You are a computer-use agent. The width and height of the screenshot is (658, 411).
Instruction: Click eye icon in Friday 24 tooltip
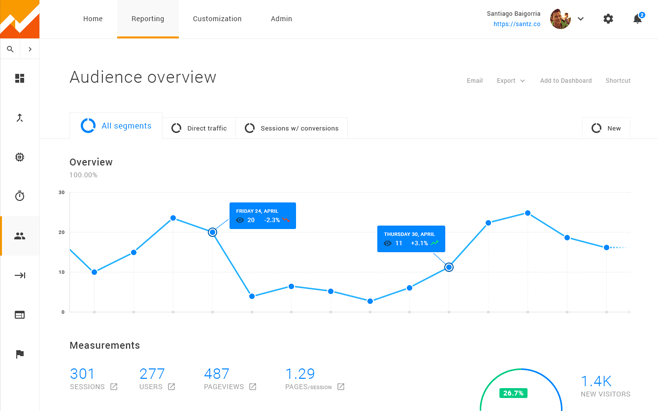pyautogui.click(x=240, y=220)
